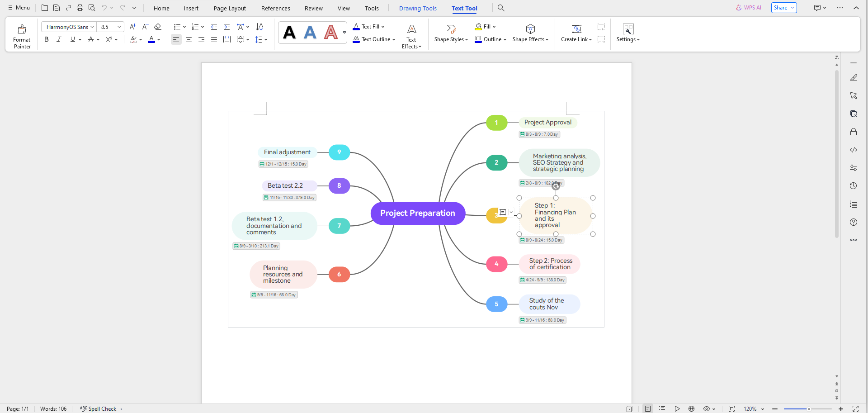Adjust the zoom slider handle

(x=809, y=409)
